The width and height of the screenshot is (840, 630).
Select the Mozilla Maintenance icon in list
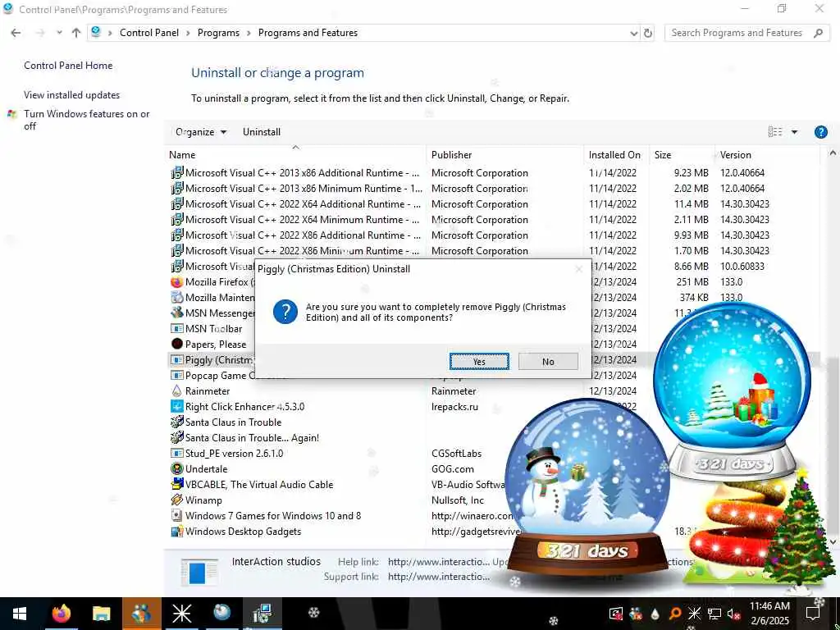coord(177,297)
